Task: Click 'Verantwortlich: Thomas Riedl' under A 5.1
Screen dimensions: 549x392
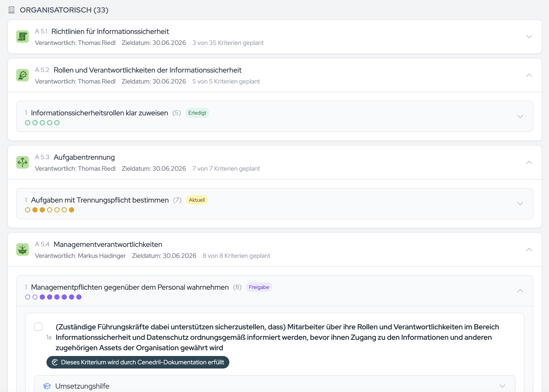Action: tap(75, 43)
